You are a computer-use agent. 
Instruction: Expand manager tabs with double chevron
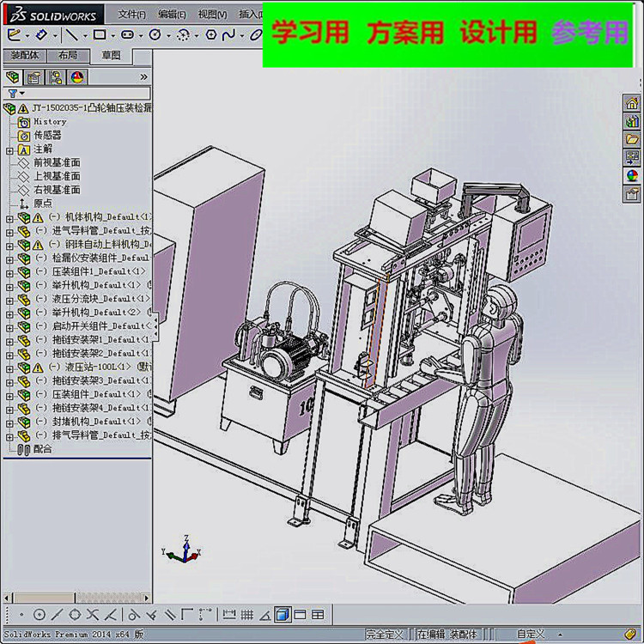tap(143, 76)
